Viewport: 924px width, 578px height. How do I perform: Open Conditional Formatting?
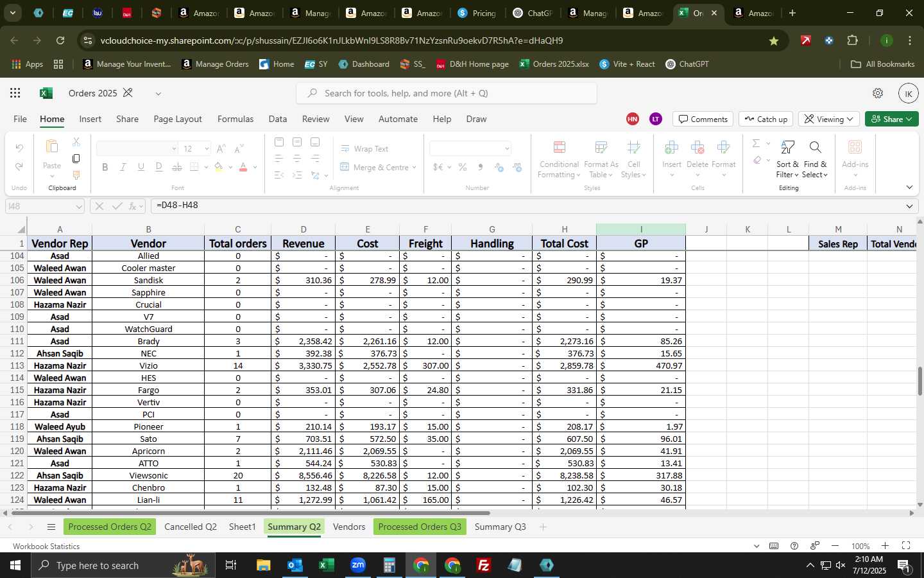(x=559, y=159)
